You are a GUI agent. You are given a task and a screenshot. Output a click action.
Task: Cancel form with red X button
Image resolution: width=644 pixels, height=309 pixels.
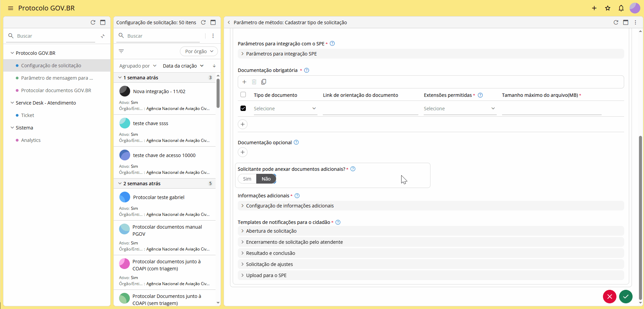click(610, 297)
